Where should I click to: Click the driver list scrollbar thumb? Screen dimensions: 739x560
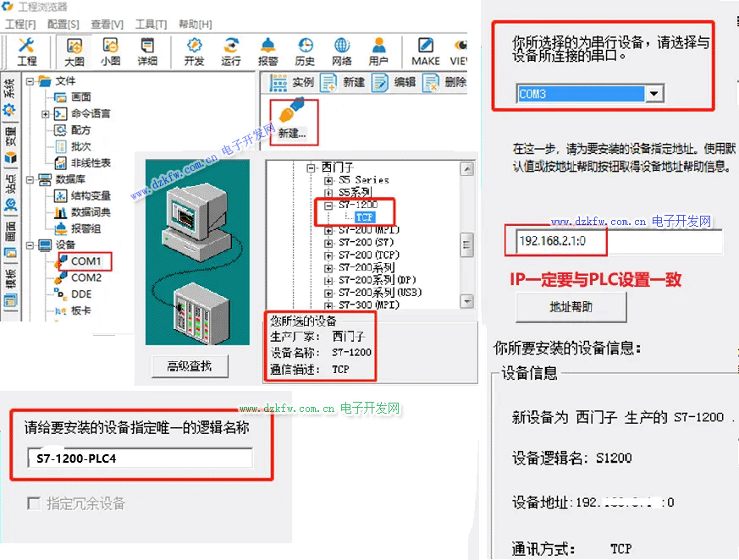(466, 245)
